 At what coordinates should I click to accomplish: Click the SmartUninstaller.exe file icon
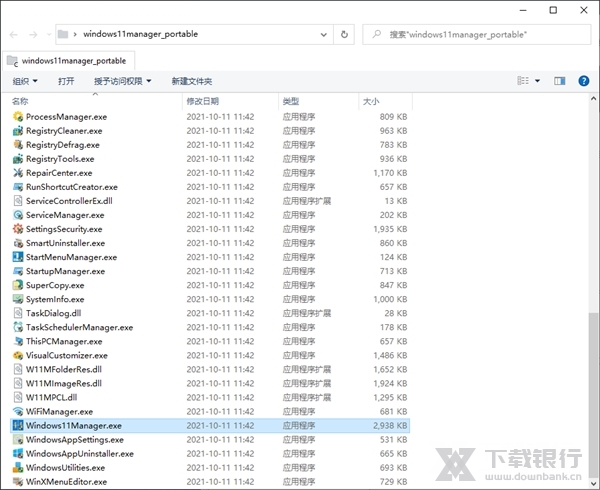pyautogui.click(x=18, y=243)
